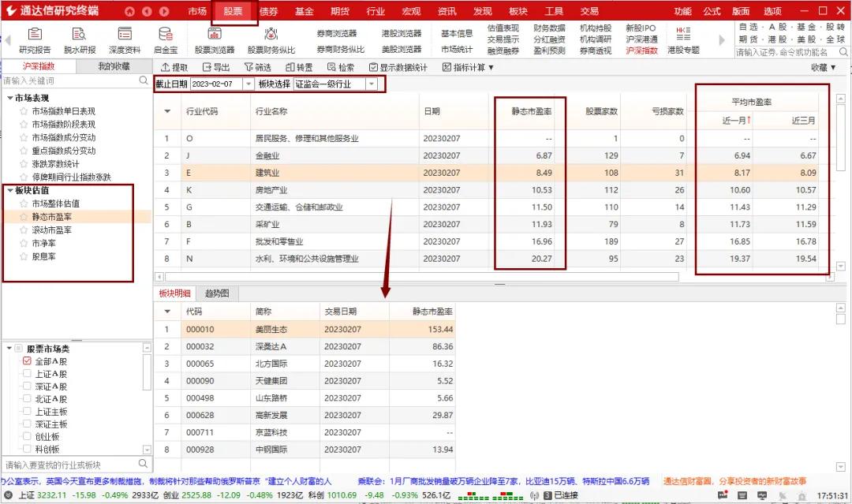Check the 上证主板 checkbox
852x504 pixels.
pos(27,411)
